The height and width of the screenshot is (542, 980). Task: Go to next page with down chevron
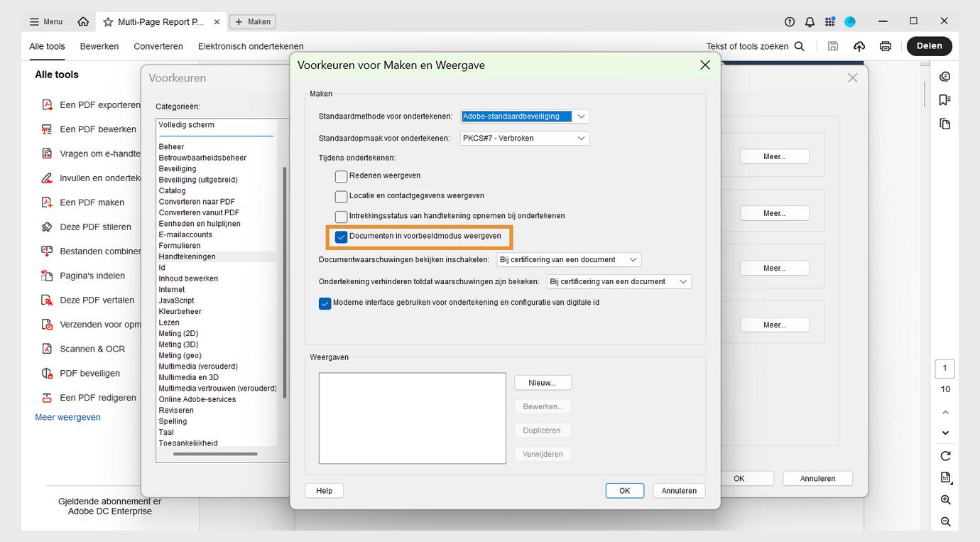(945, 433)
